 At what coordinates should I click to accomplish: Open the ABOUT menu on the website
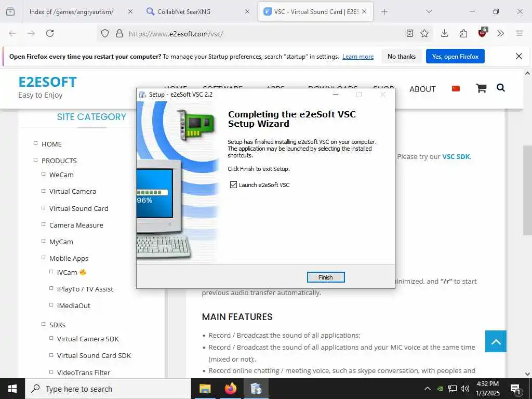click(x=422, y=89)
